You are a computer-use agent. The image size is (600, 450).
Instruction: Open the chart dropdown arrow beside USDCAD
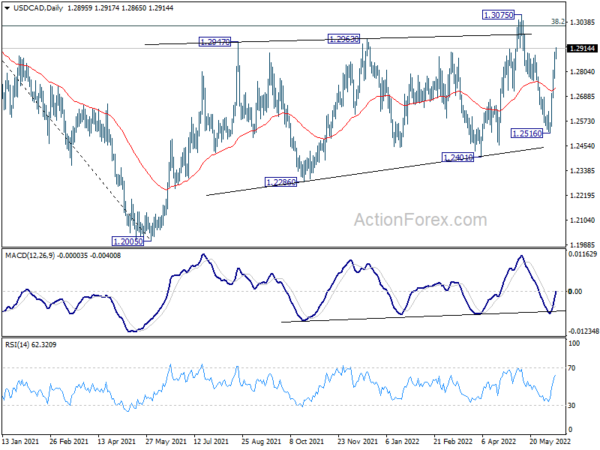click(x=7, y=8)
